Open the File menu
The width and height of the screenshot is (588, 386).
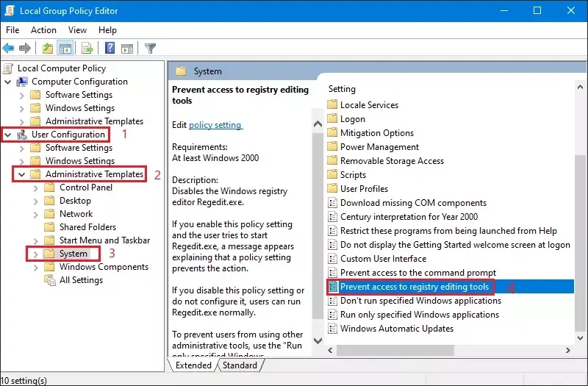click(x=12, y=30)
